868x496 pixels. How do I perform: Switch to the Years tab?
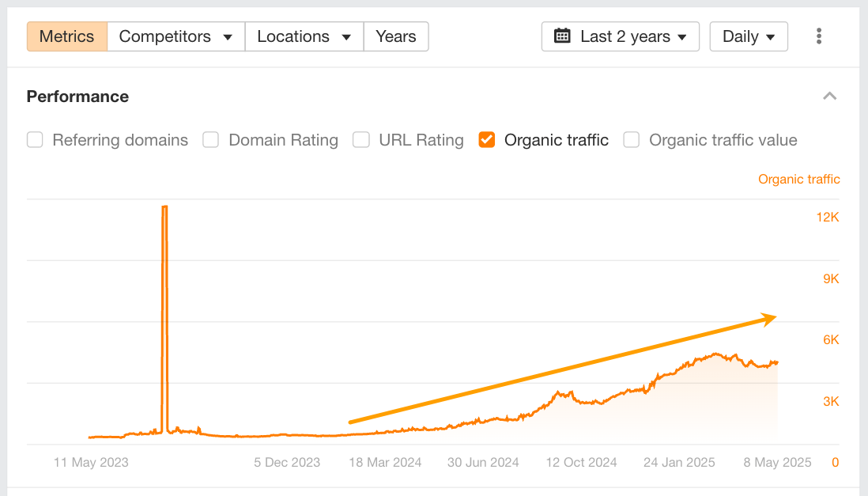(396, 36)
